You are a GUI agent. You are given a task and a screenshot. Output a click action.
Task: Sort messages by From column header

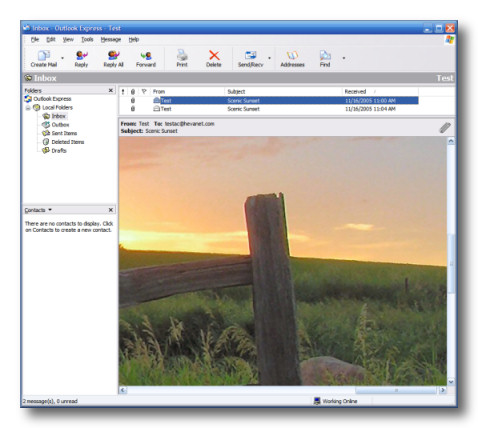(187, 91)
